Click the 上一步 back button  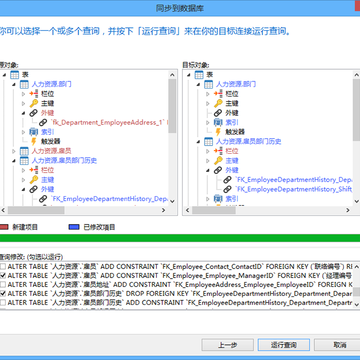[x=227, y=345]
